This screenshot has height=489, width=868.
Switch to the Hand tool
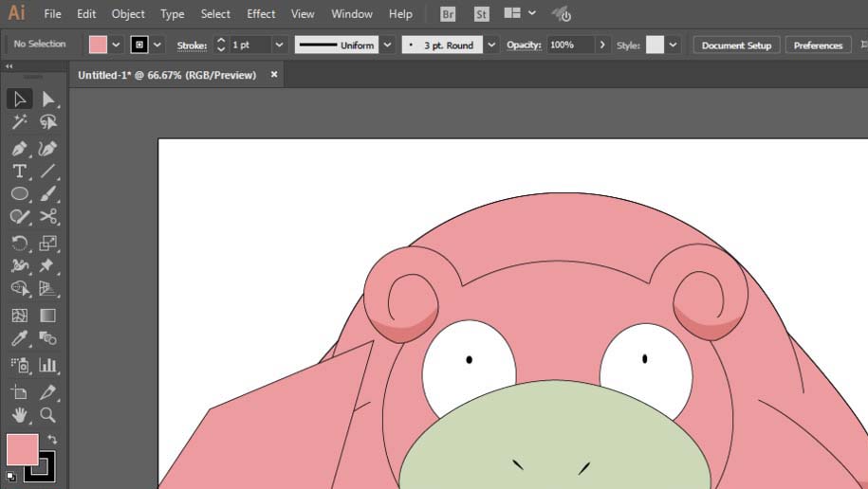[19, 415]
